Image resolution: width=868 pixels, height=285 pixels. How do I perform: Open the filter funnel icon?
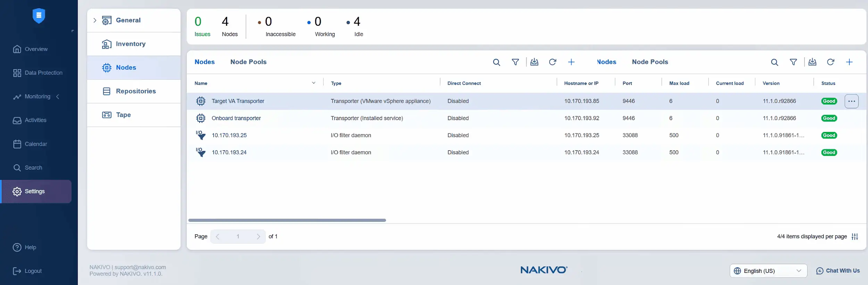pos(793,62)
